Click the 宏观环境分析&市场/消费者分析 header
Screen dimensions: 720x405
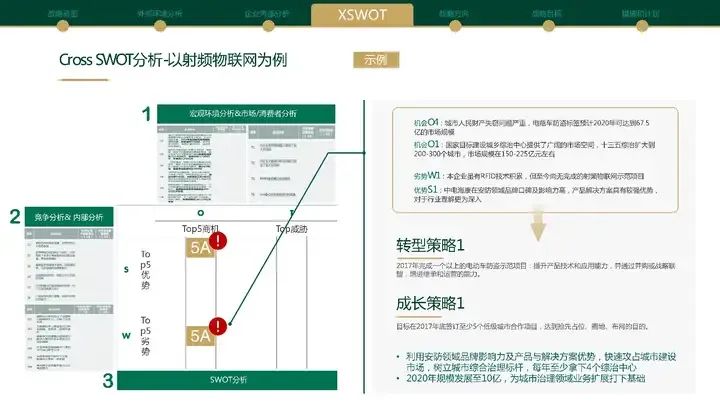[x=246, y=113]
